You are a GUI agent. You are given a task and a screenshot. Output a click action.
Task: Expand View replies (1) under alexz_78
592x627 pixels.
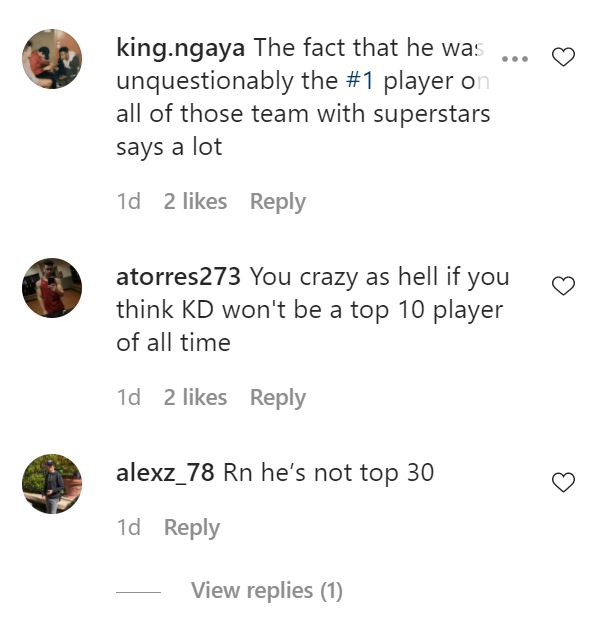click(266, 591)
